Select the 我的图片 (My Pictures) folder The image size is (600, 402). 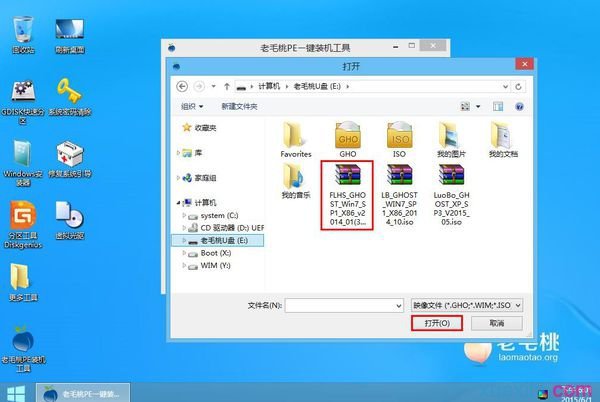451,139
